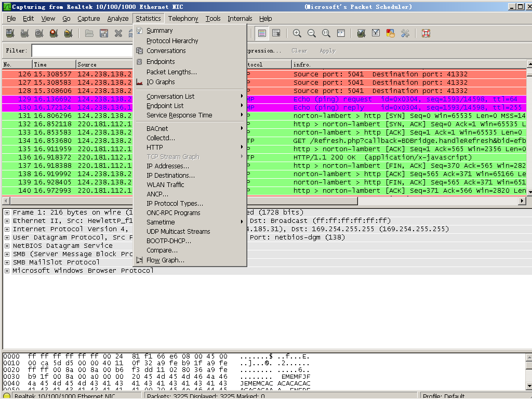Close the capture file X icon

[118, 33]
